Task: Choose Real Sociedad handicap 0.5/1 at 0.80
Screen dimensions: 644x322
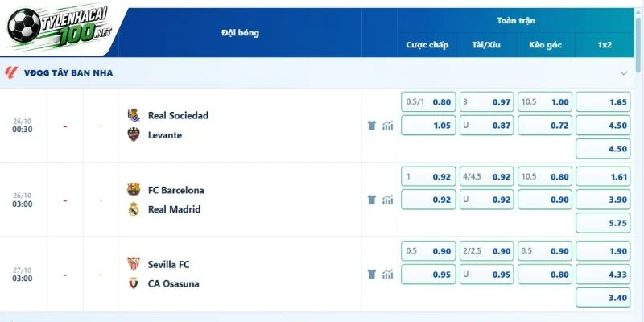Action: pos(428,102)
